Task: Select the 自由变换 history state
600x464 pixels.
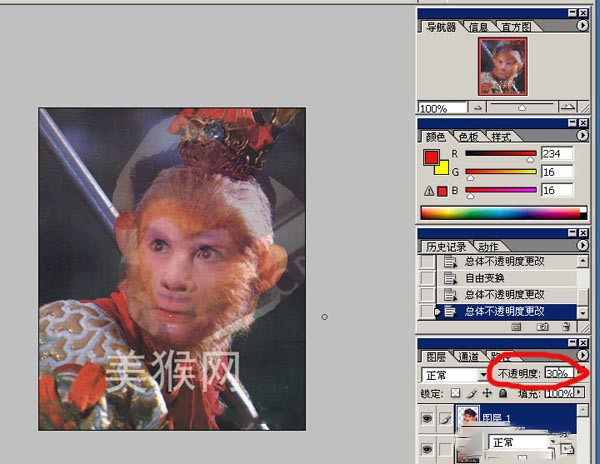Action: tap(492, 277)
